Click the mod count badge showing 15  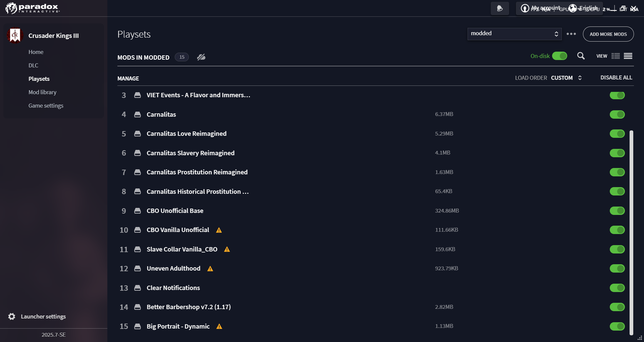pyautogui.click(x=182, y=57)
